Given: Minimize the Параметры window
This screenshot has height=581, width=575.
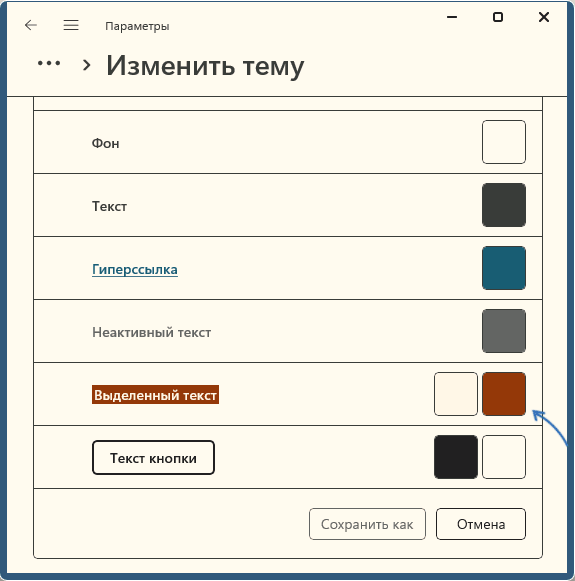Looking at the screenshot, I should (452, 17).
